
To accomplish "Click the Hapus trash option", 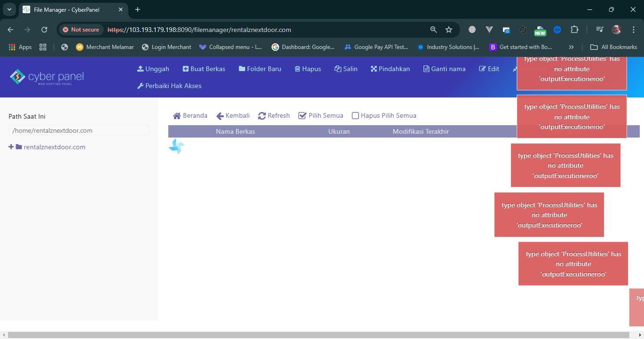I will [308, 69].
